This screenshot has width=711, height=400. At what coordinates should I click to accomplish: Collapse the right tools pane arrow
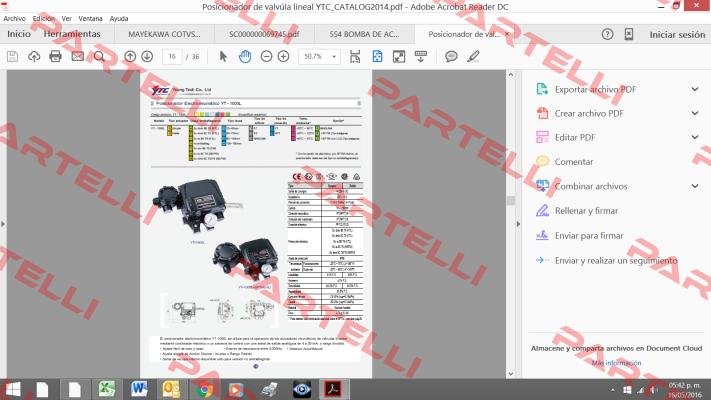518,224
